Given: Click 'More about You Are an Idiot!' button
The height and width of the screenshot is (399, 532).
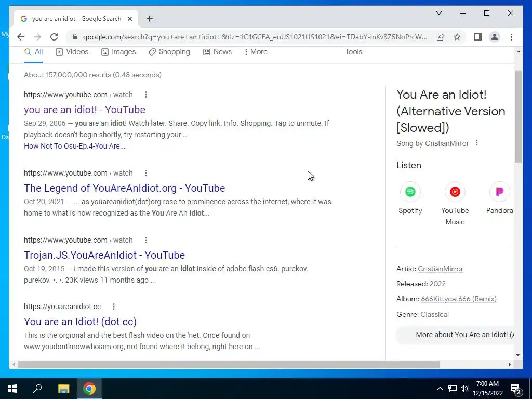Looking at the screenshot, I should 455,335.
